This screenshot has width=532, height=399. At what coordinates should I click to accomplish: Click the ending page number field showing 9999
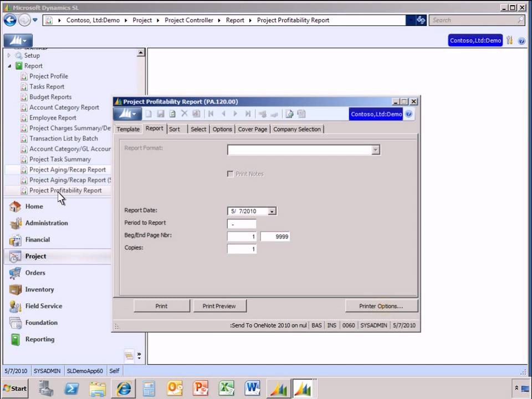[x=275, y=237]
